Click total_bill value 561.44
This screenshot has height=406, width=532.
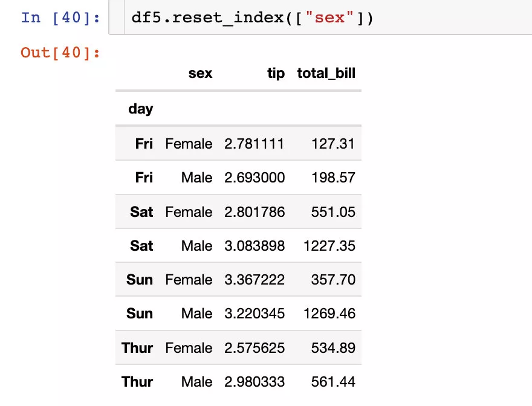click(x=333, y=382)
